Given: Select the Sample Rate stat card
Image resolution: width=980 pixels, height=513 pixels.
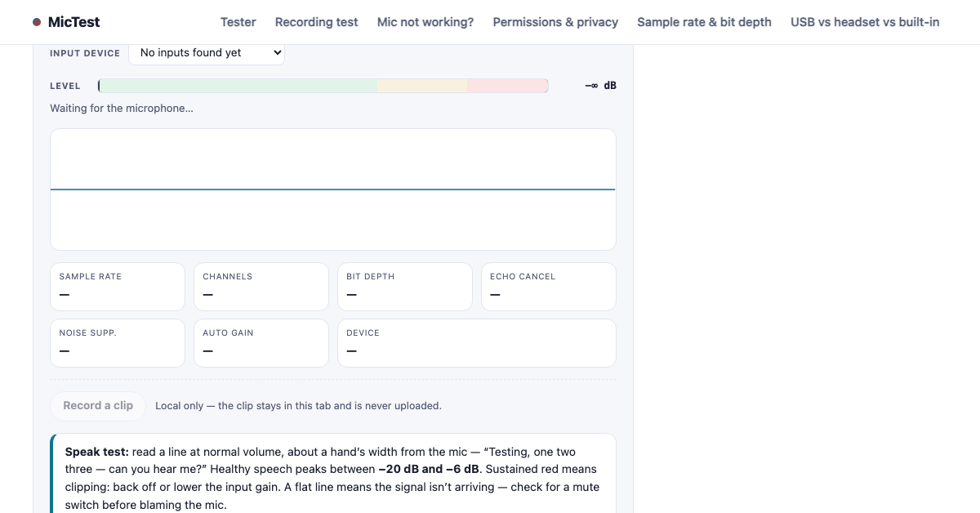Looking at the screenshot, I should [118, 287].
